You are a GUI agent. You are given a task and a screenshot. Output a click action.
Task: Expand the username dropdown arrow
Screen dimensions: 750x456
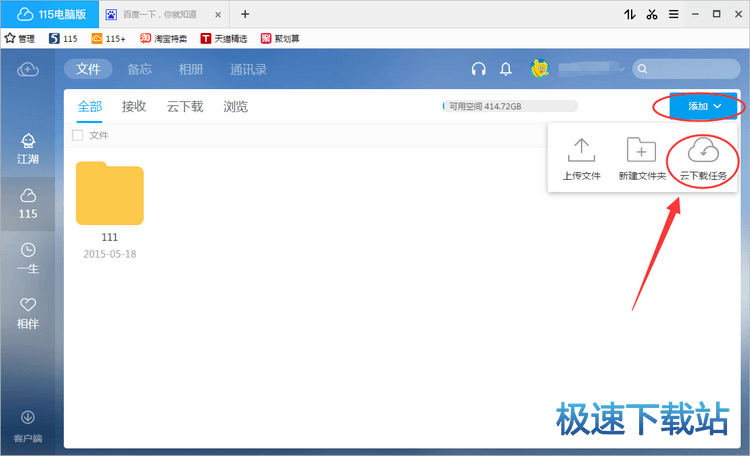click(621, 69)
